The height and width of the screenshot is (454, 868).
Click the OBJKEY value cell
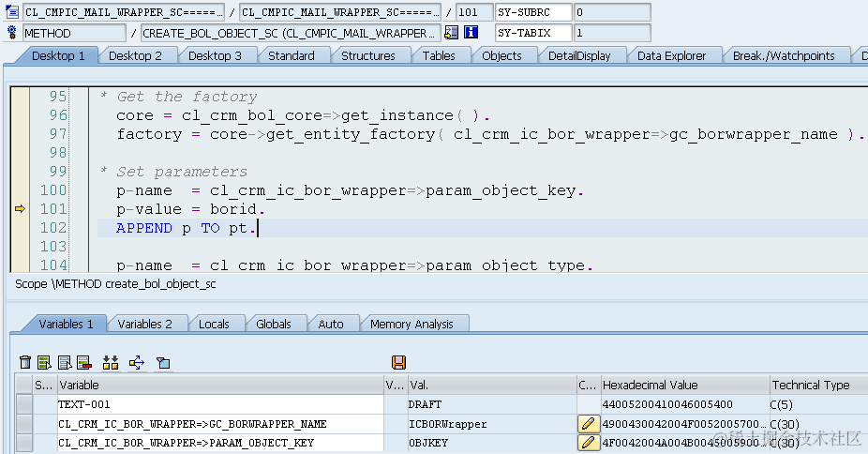point(492,443)
